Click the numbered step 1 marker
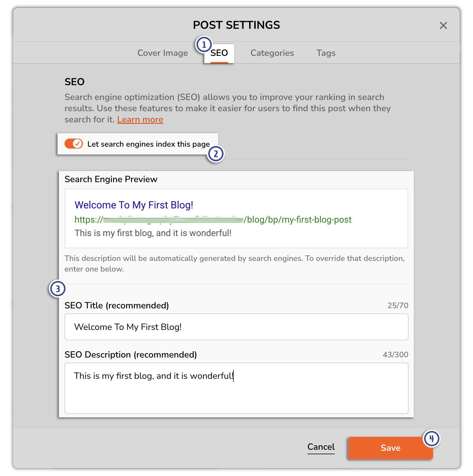 (x=204, y=45)
